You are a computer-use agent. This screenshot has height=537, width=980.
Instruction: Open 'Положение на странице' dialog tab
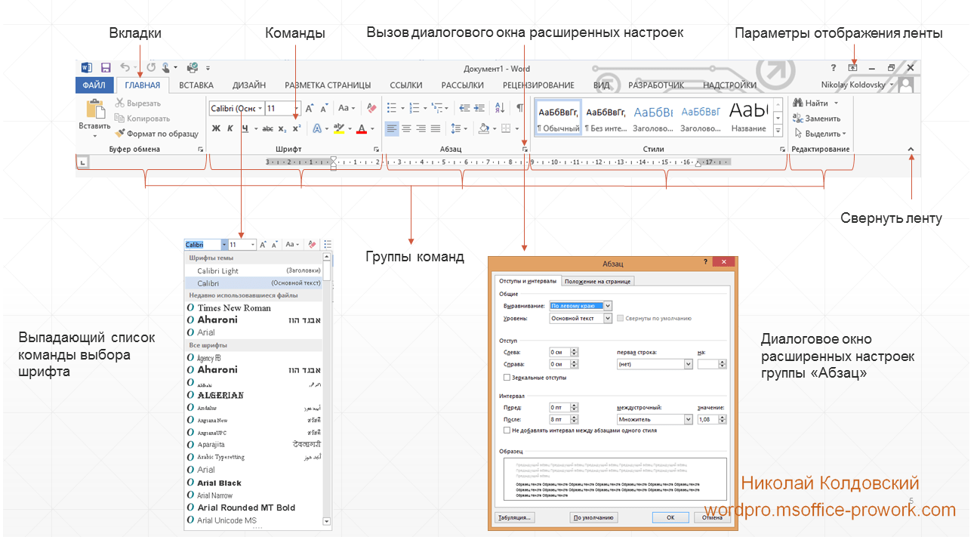598,281
